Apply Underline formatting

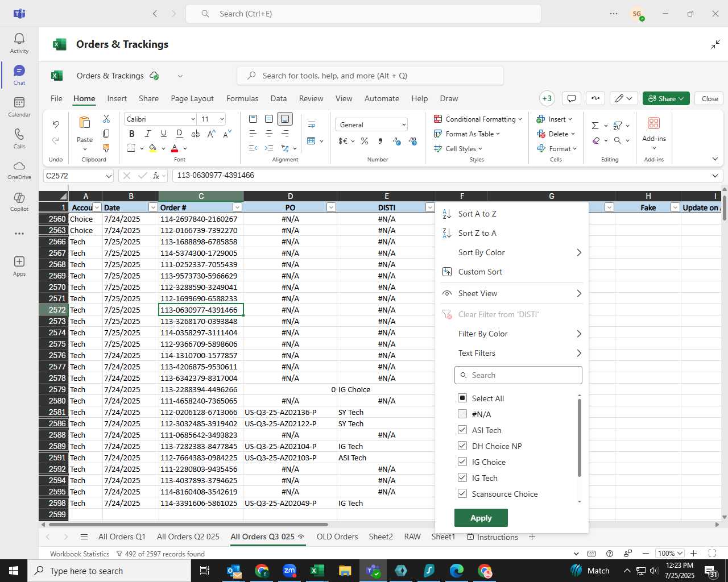(164, 134)
